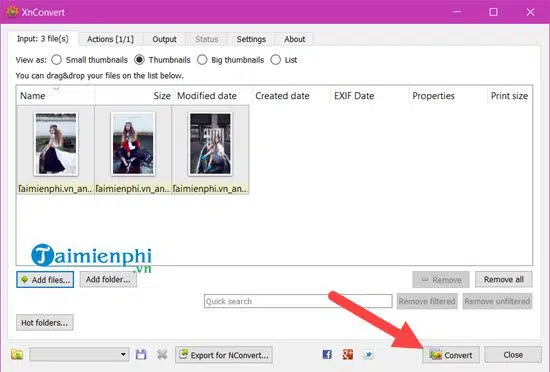Save the preset using the floppy disk icon

tap(141, 354)
